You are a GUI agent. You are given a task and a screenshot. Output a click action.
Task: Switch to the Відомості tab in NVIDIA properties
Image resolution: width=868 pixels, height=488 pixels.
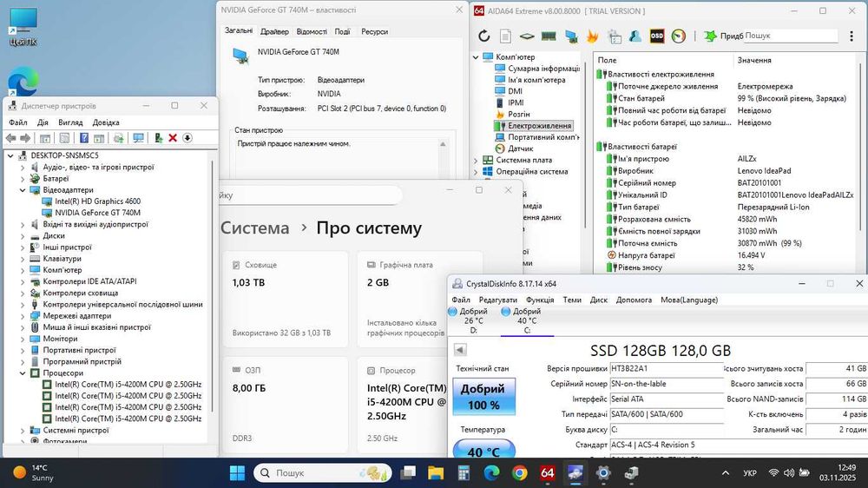tap(312, 31)
